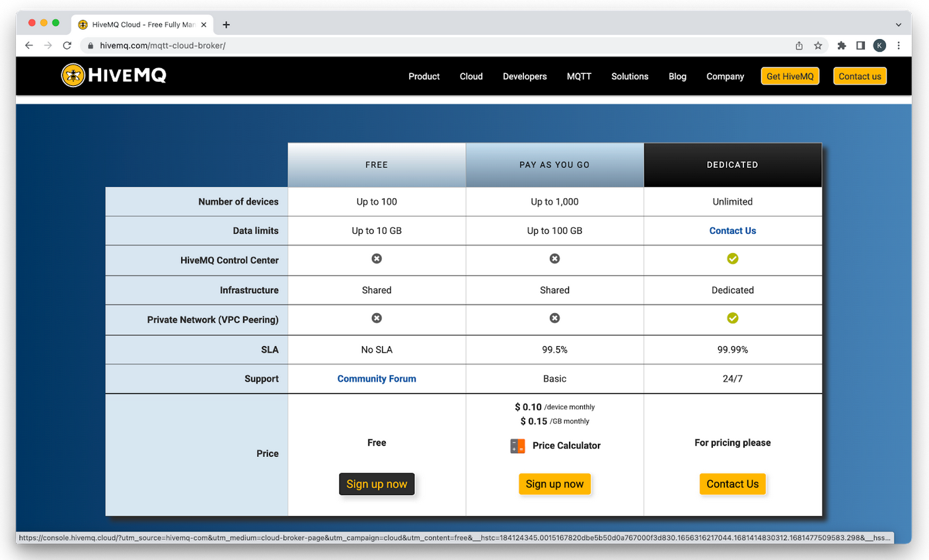Open the browser extensions puzzle icon
This screenshot has height=560, width=929.
[x=841, y=45]
